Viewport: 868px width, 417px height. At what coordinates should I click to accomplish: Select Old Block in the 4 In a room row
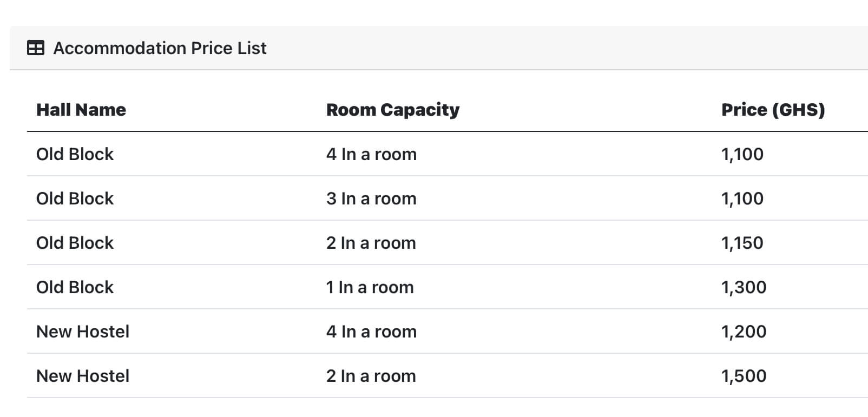(75, 154)
